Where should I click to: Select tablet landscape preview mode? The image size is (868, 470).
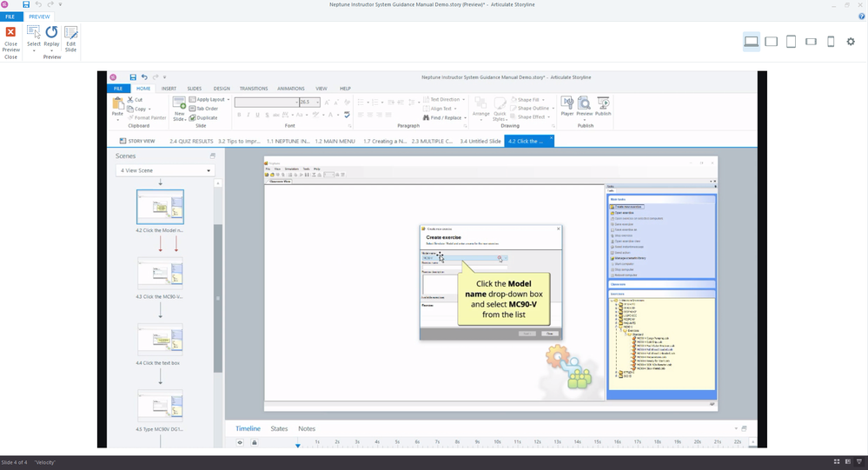772,42
